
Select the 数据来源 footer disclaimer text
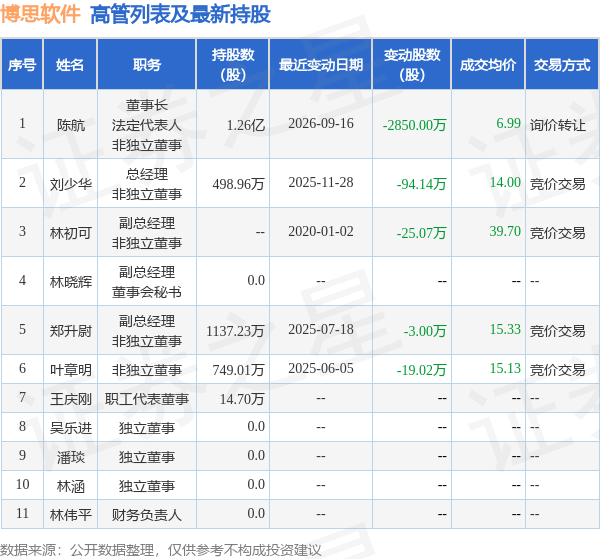pyautogui.click(x=161, y=550)
